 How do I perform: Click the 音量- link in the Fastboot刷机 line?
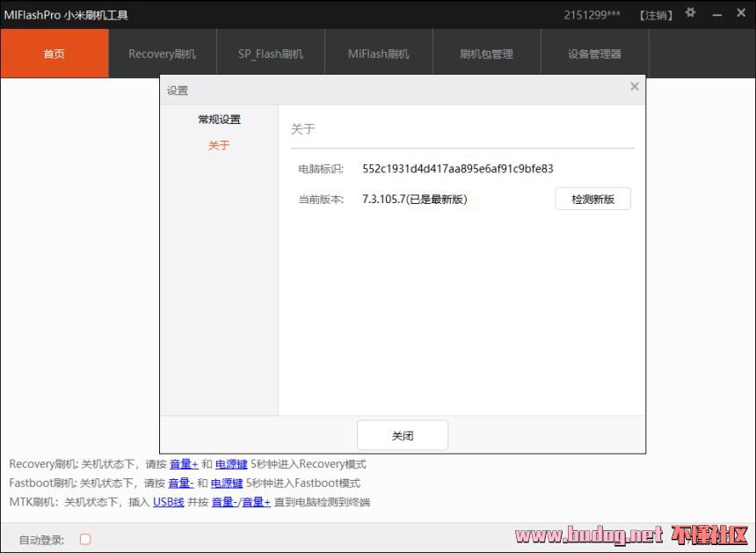[181, 484]
